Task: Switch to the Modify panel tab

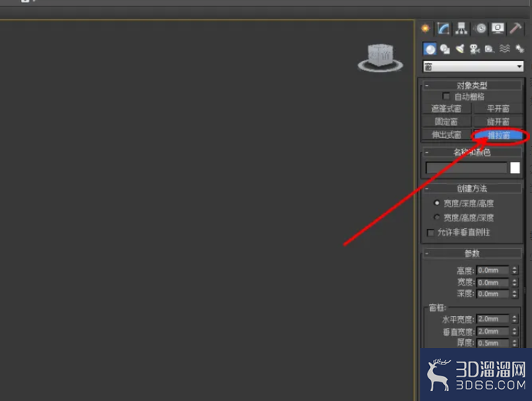Action: coord(443,28)
